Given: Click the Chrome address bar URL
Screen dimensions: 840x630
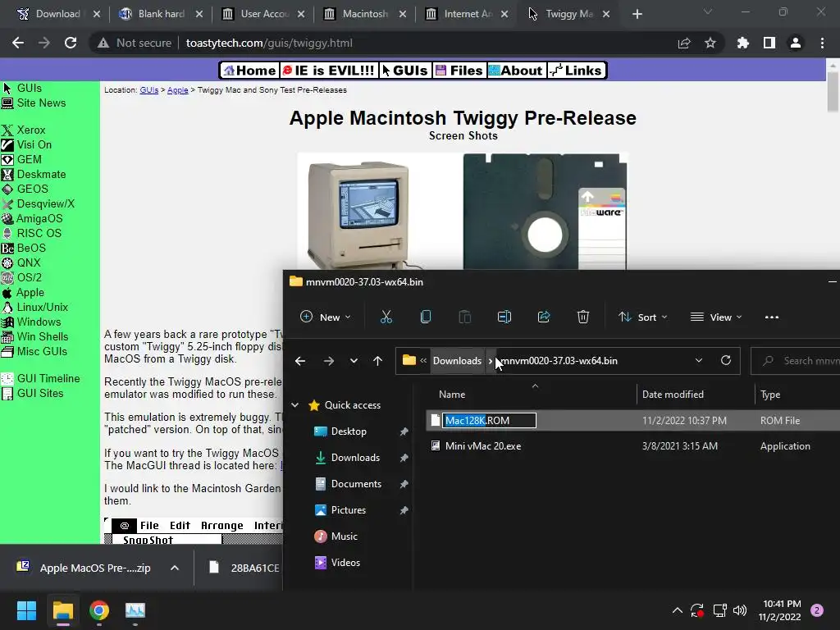Looking at the screenshot, I should 269,43.
